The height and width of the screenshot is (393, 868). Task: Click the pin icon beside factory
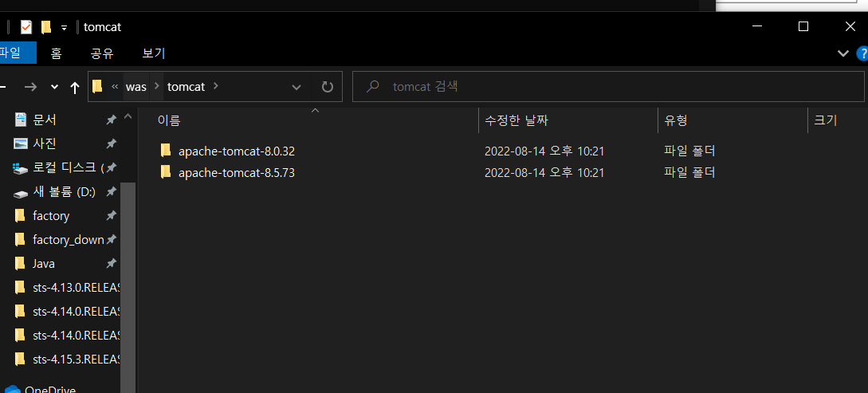click(x=112, y=215)
